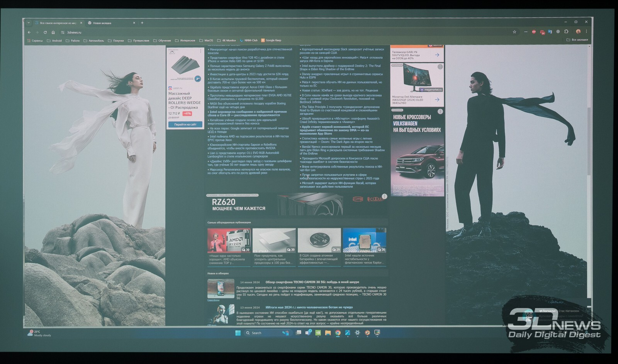This screenshot has height=364, width=618.
Task: Expand the Android bookmarks folder
Action: (x=54, y=41)
